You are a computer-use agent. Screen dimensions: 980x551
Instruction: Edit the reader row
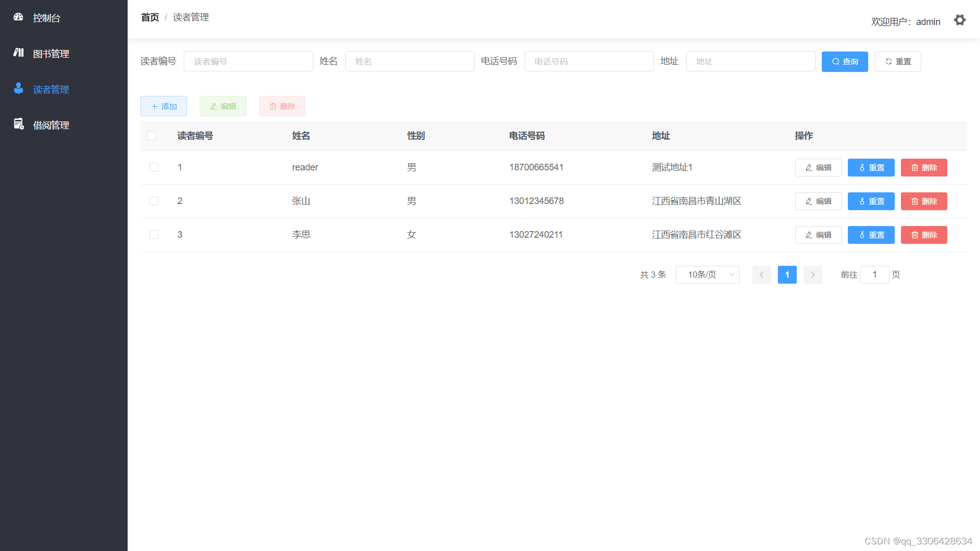[818, 168]
